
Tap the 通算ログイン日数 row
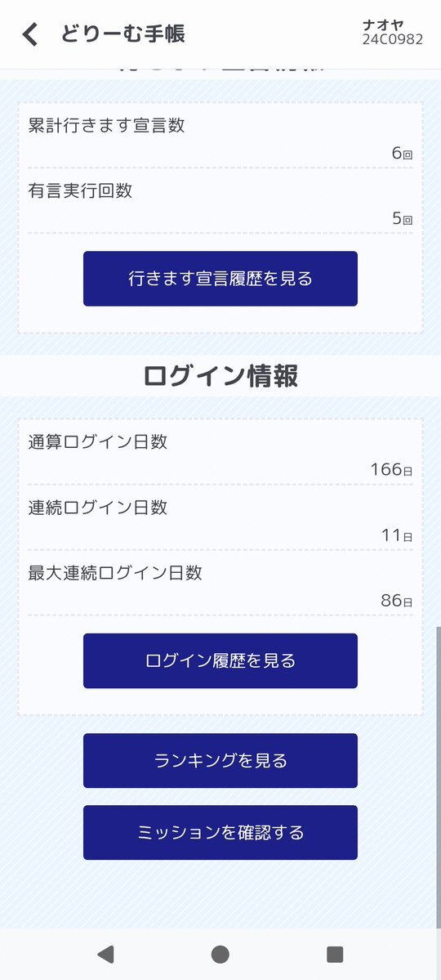(220, 454)
